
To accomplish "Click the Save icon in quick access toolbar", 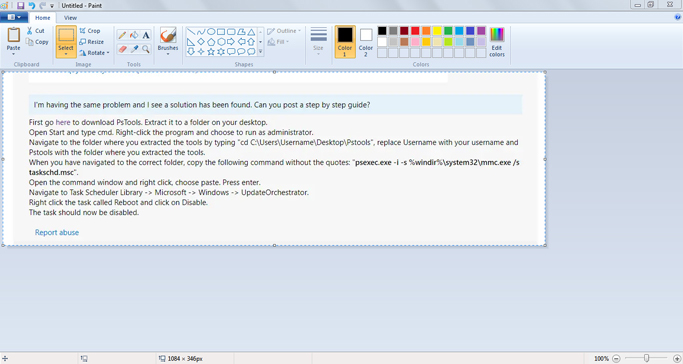I will coord(20,6).
